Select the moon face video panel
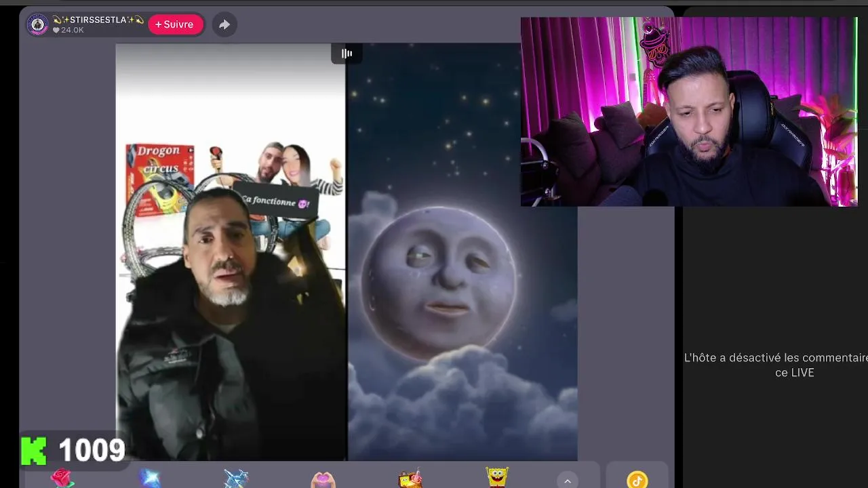This screenshot has height=488, width=868. click(x=462, y=252)
